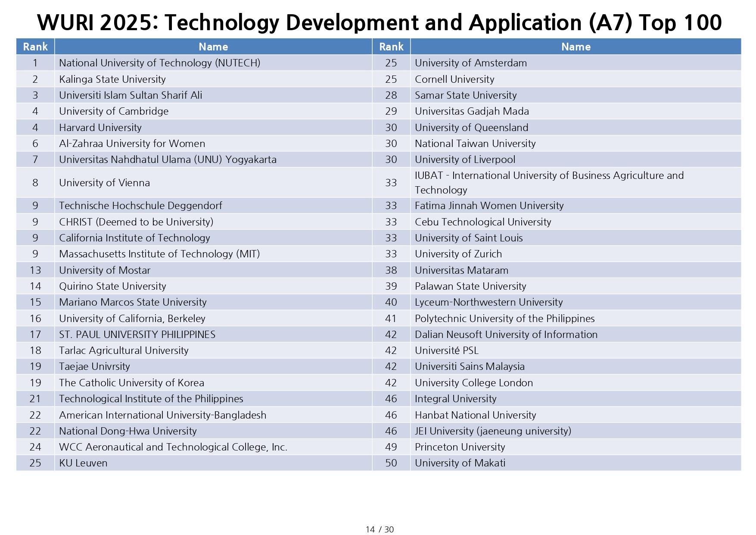This screenshot has height=535, width=756.
Task: Select The Catholic University of Korea
Action: (x=131, y=383)
